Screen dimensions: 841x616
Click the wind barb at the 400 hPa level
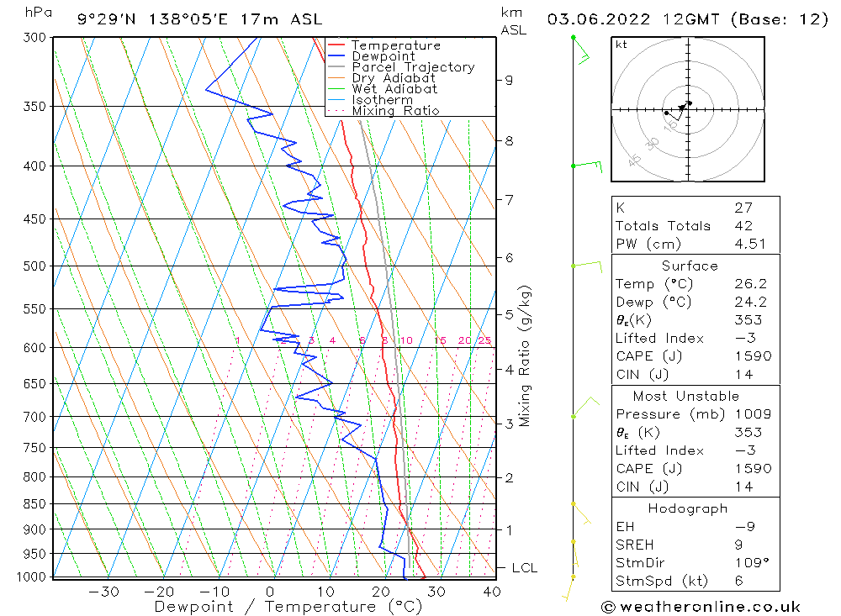click(587, 166)
